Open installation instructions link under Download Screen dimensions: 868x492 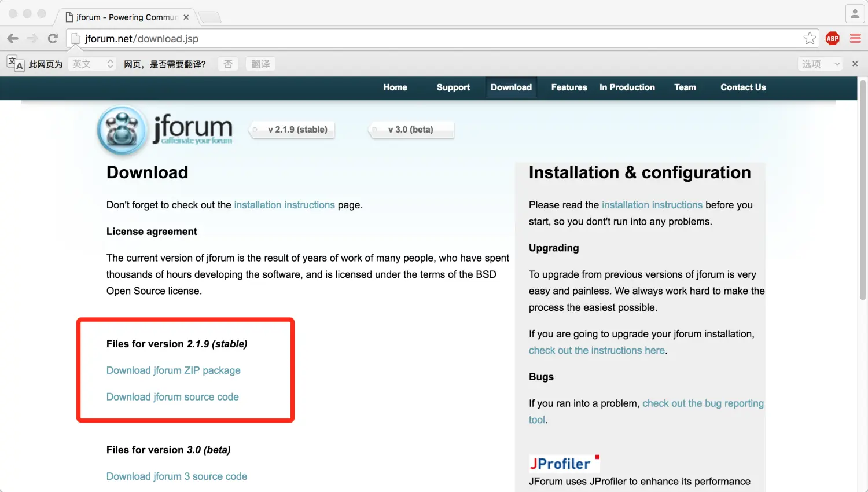coord(284,205)
